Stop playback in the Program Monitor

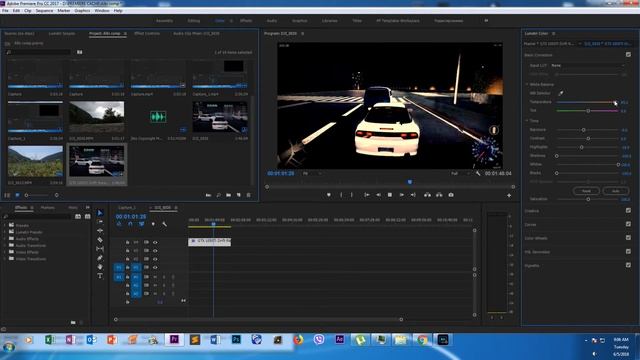point(390,195)
